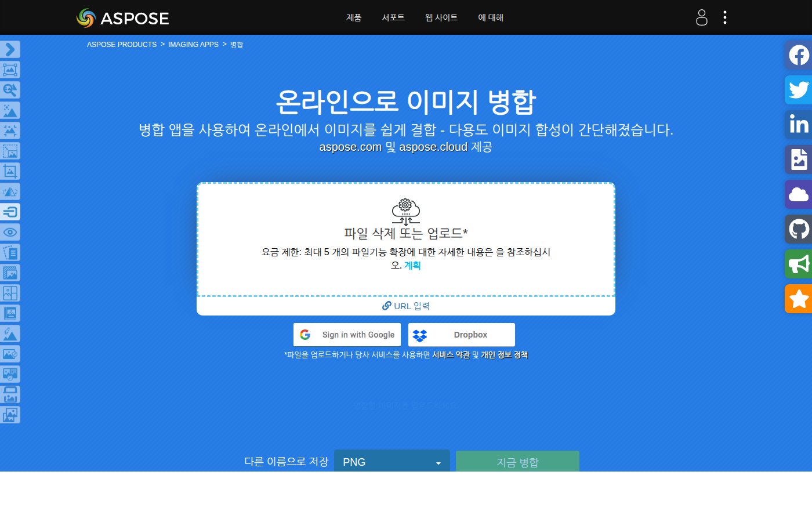Click the megaphone feedback icon
The height and width of the screenshot is (522, 812).
[798, 264]
